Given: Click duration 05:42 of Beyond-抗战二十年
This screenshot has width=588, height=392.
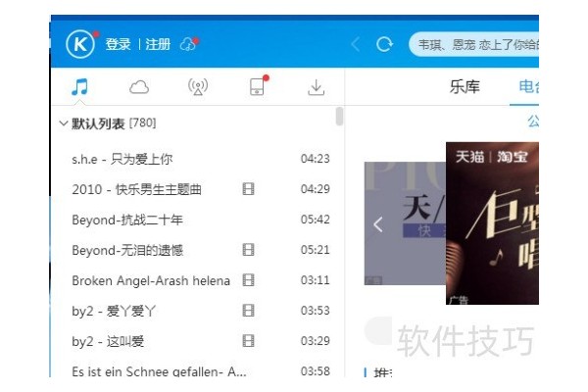Looking at the screenshot, I should pyautogui.click(x=315, y=220).
